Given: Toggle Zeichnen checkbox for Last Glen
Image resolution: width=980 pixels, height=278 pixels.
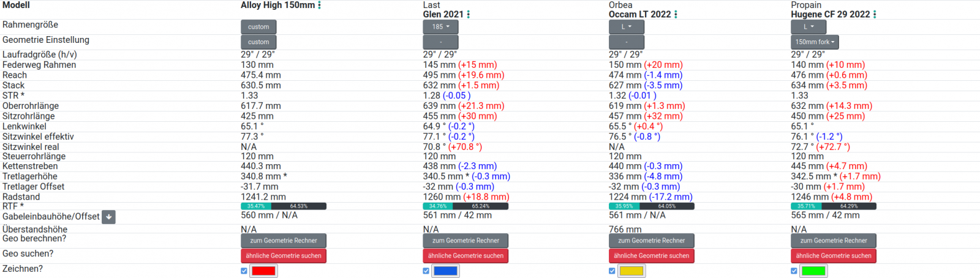Looking at the screenshot, I should tap(426, 271).
